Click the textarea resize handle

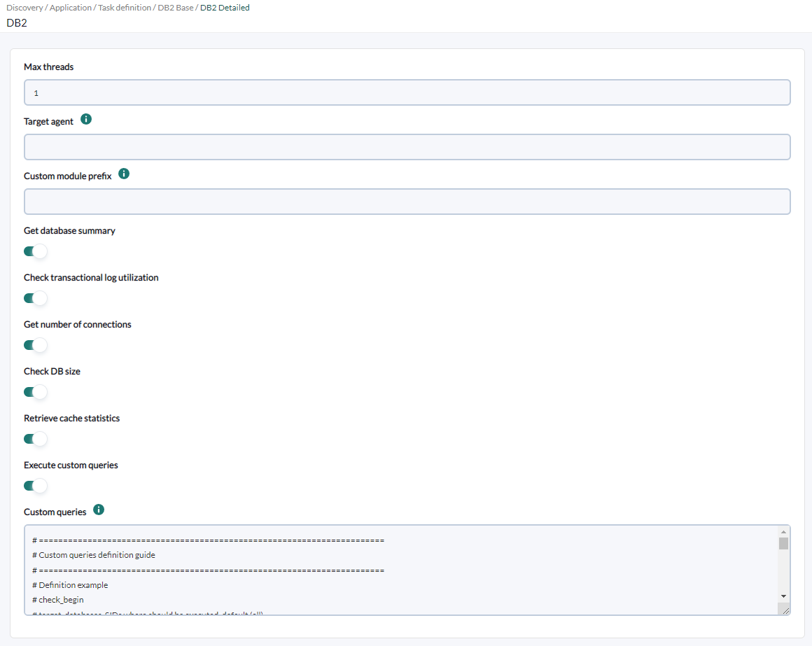pyautogui.click(x=785, y=611)
